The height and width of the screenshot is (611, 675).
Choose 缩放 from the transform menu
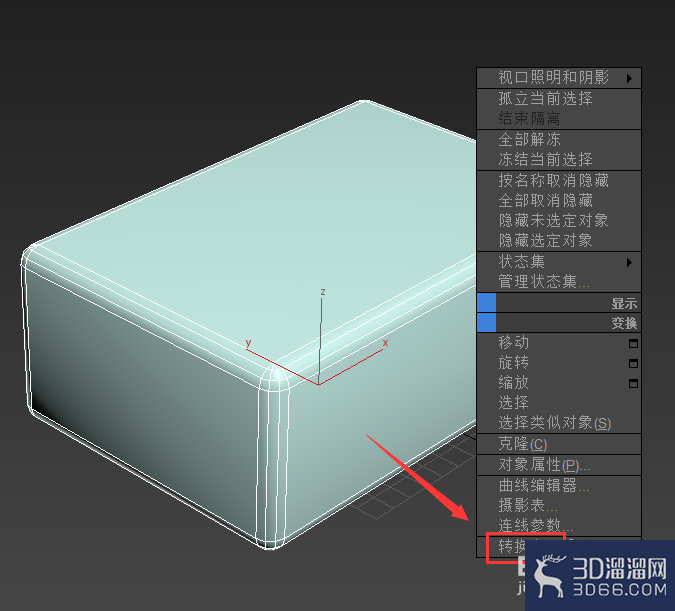[559, 382]
